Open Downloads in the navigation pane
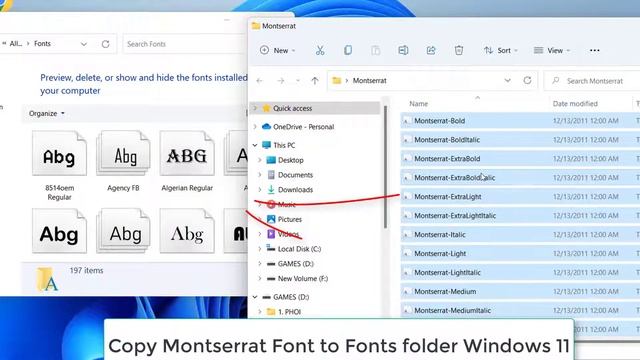The image size is (640, 360). [x=295, y=190]
